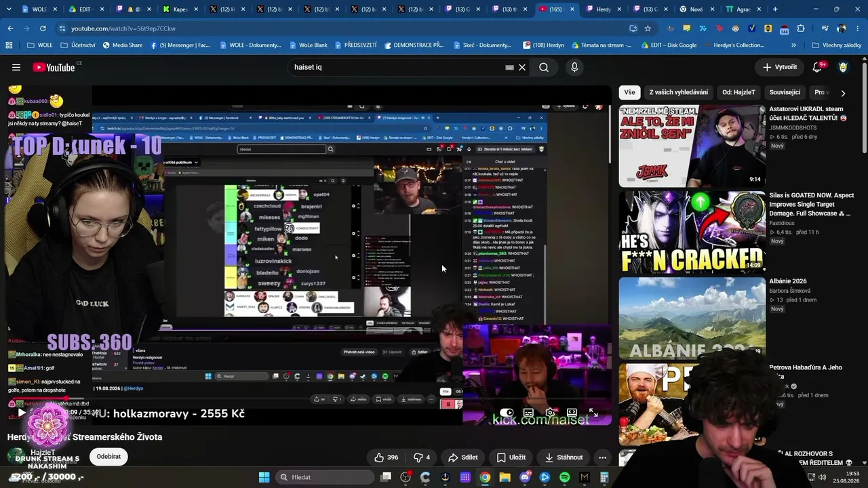Open Task View on the taskbar
This screenshot has width=868, height=488.
point(386,477)
